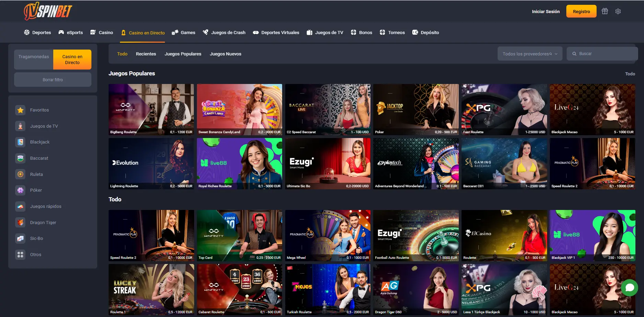Open Casino en Directo menu item
Image resolution: width=644 pixels, height=317 pixels.
[x=143, y=33]
